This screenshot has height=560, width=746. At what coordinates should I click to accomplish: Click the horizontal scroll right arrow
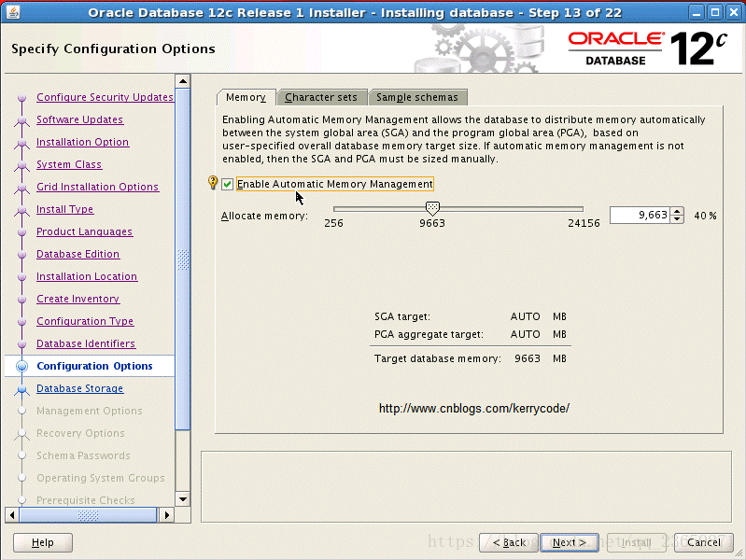coord(166,515)
